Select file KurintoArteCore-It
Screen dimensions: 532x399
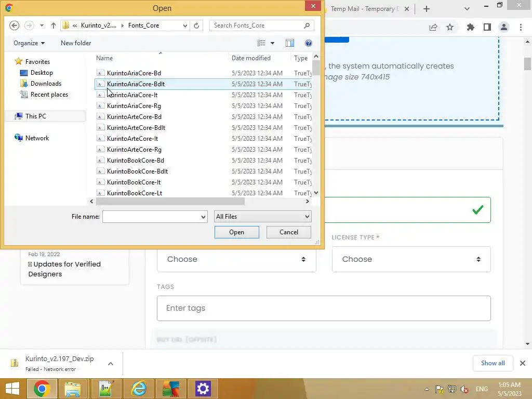coord(203,138)
